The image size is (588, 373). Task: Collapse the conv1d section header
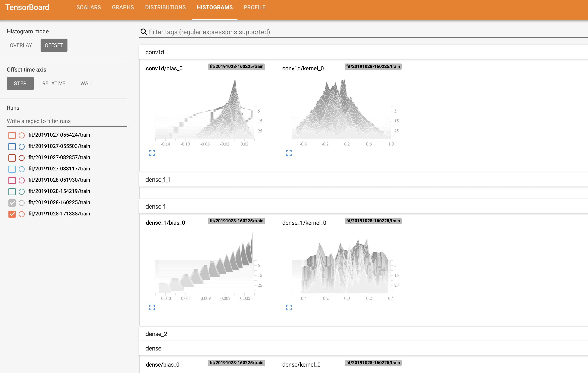point(364,52)
